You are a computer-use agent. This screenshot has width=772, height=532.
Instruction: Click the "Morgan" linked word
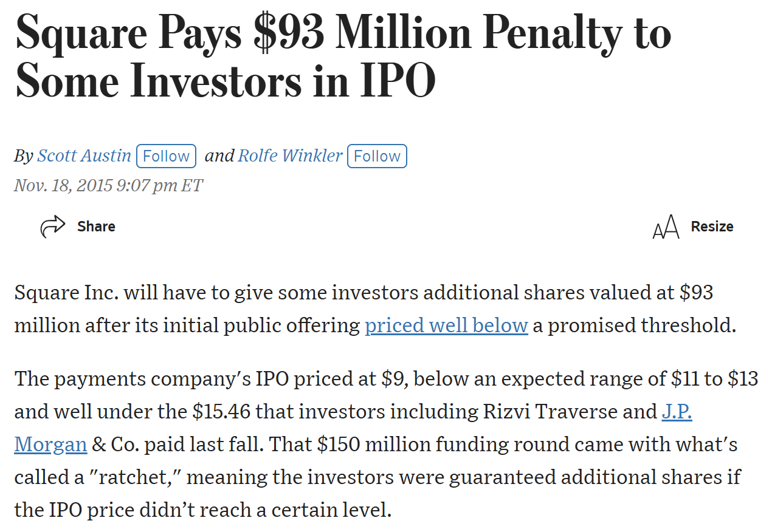pyautogui.click(x=51, y=445)
